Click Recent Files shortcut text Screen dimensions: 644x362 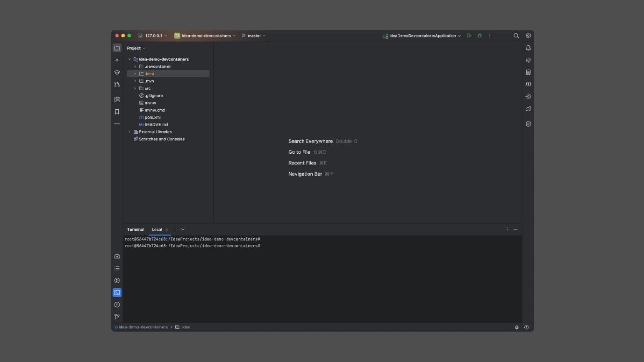point(302,163)
